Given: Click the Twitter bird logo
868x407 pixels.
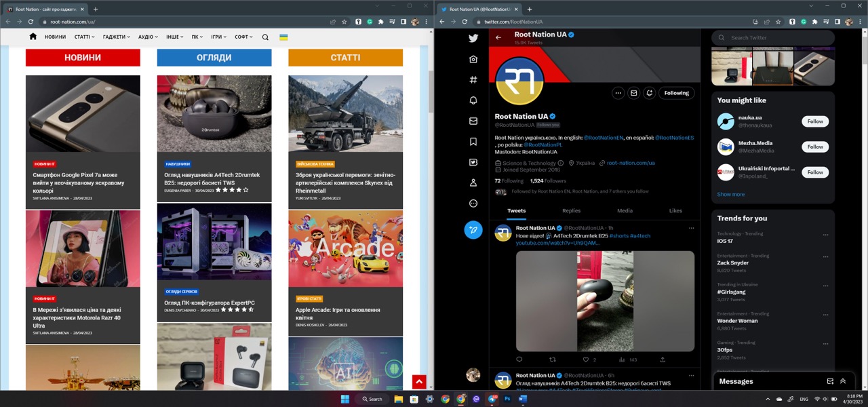Looking at the screenshot, I should (473, 38).
